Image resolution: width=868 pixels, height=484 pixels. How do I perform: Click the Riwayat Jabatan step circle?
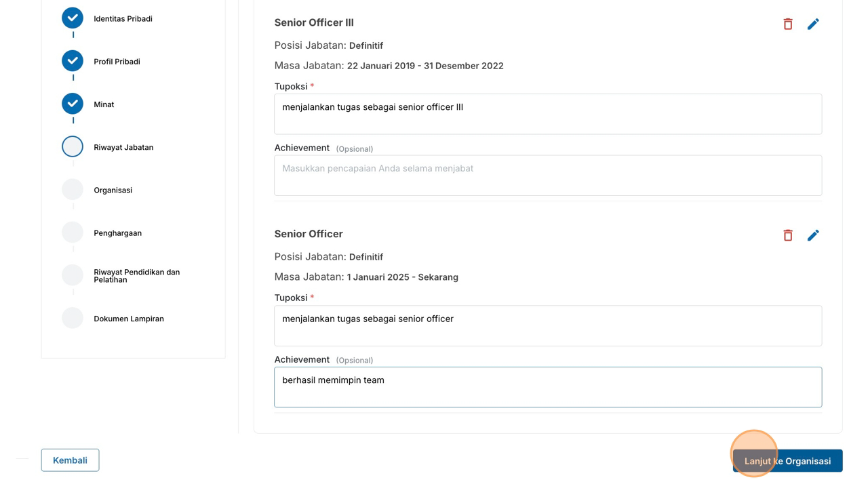pyautogui.click(x=73, y=146)
